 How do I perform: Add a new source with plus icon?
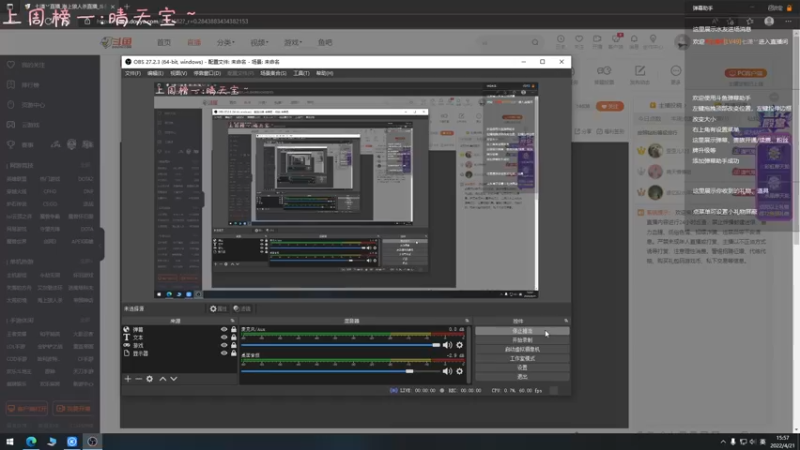[x=128, y=379]
